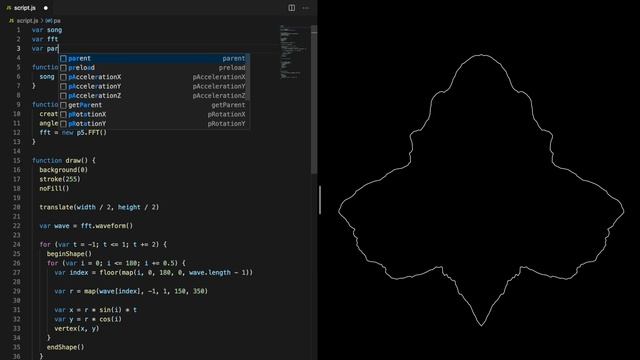
Task: Click 'vertex(x, y)' line
Action: pyautogui.click(x=77, y=329)
